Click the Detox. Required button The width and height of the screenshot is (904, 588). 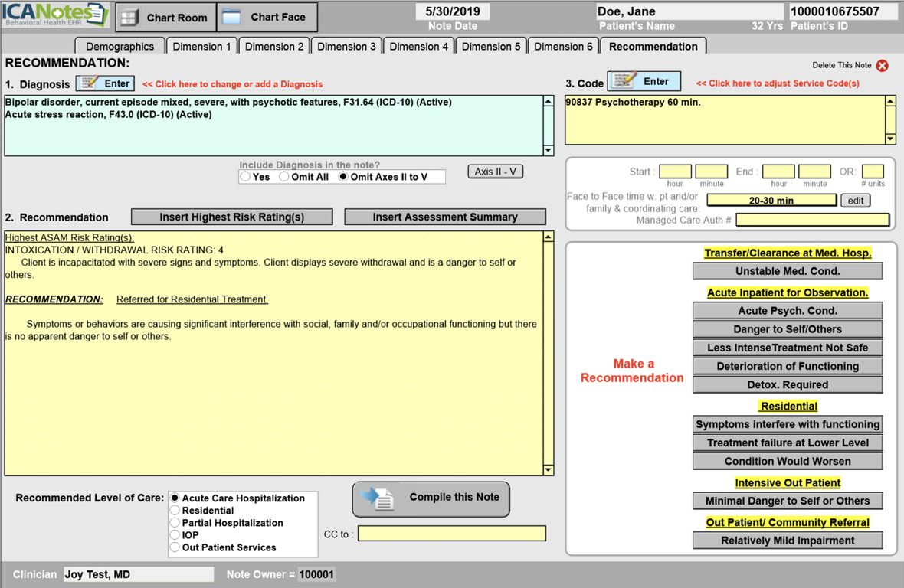pos(787,384)
